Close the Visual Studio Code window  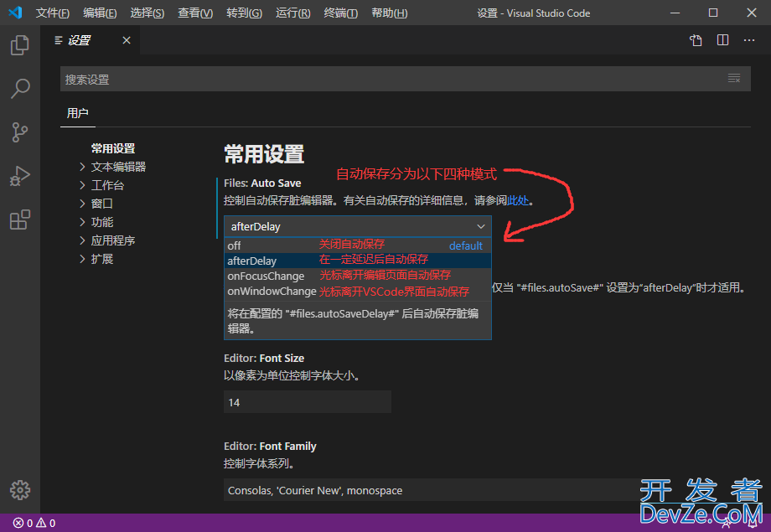tap(752, 13)
